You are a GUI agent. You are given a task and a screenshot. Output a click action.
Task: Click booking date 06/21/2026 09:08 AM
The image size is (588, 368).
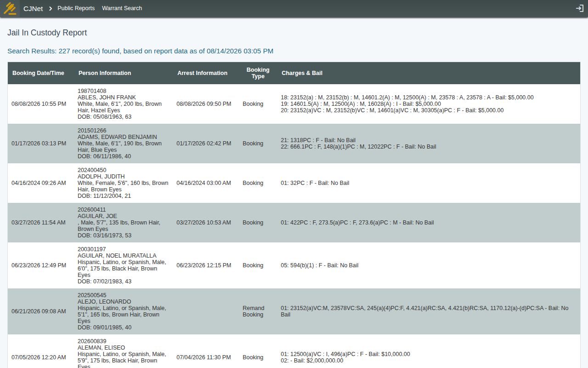[x=39, y=311]
